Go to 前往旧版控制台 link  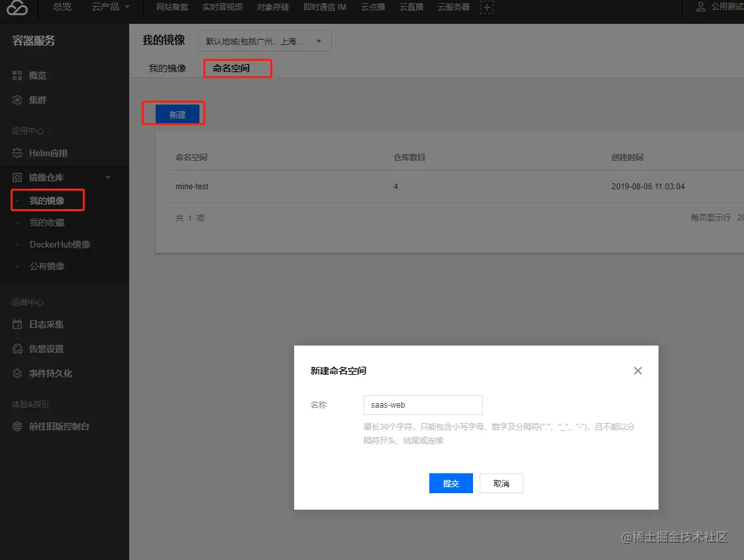[x=59, y=426]
